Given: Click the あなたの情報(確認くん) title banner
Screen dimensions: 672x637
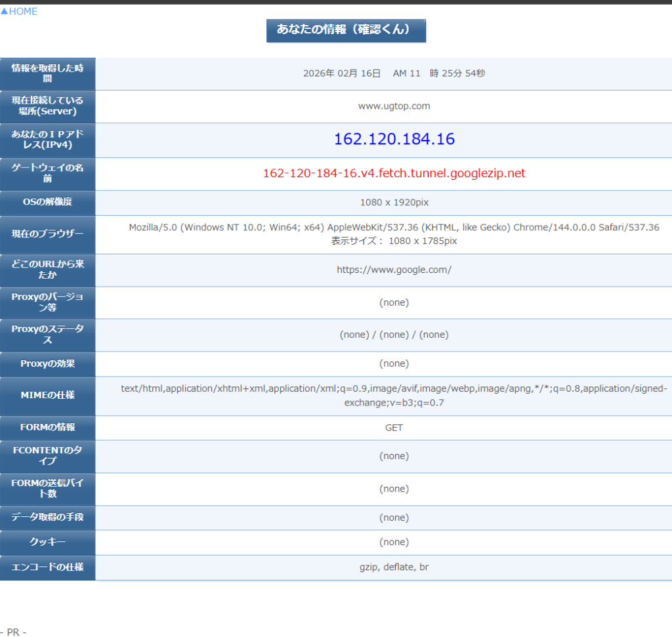Looking at the screenshot, I should click(346, 30).
